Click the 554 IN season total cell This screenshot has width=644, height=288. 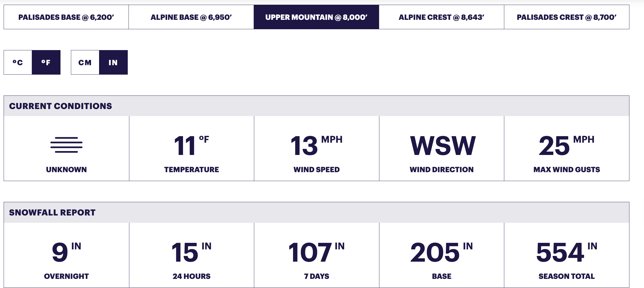567,255
